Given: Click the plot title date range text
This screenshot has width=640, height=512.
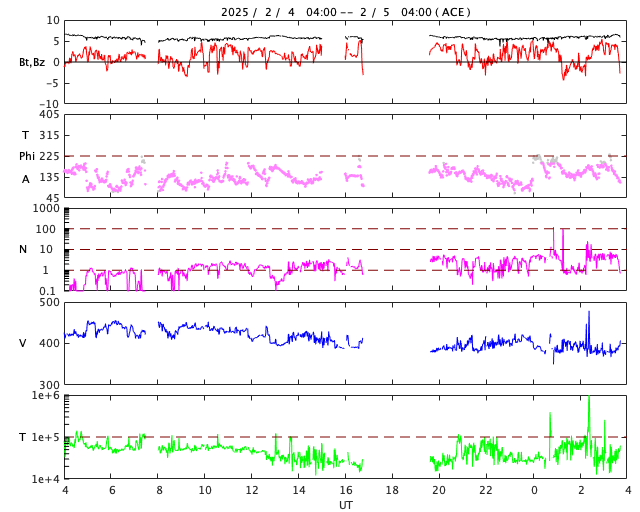Looking at the screenshot, I should coord(346,12).
